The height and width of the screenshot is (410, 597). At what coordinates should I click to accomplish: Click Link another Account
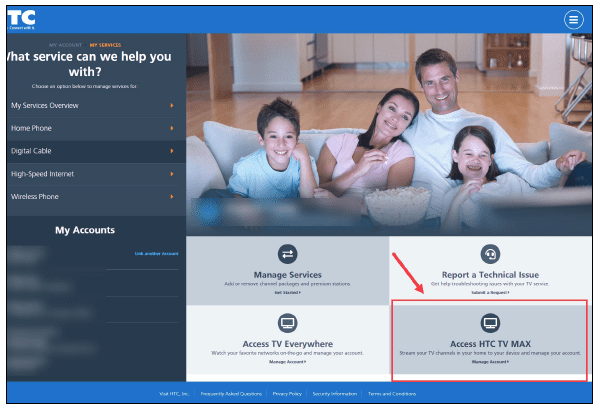point(156,254)
